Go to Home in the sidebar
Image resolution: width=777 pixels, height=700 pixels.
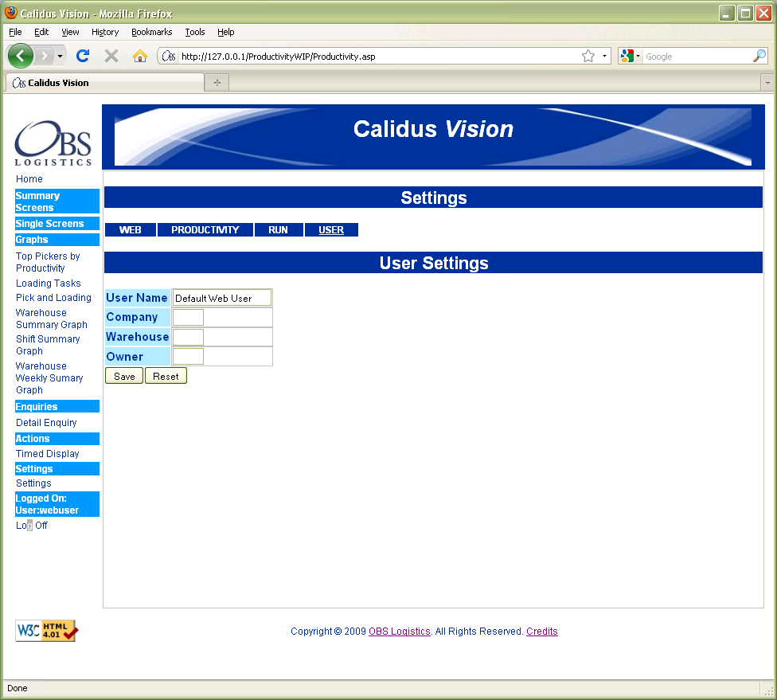click(x=29, y=179)
